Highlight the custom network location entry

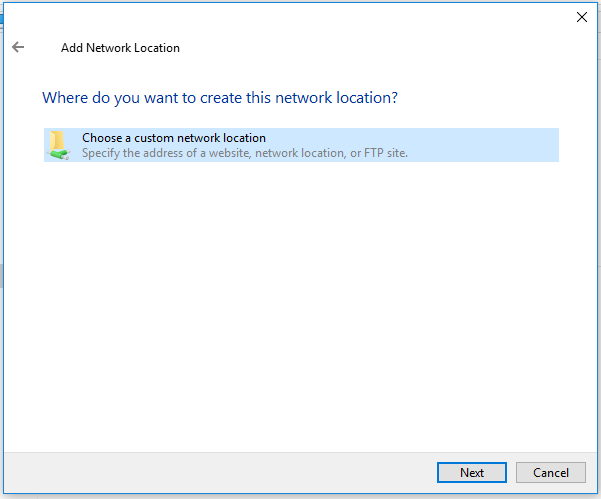[x=300, y=145]
